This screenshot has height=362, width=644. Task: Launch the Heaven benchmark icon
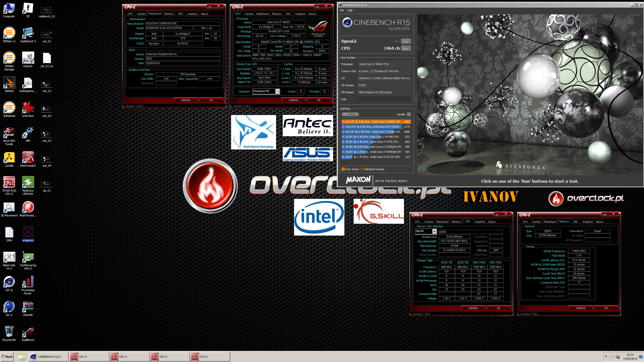(28, 60)
